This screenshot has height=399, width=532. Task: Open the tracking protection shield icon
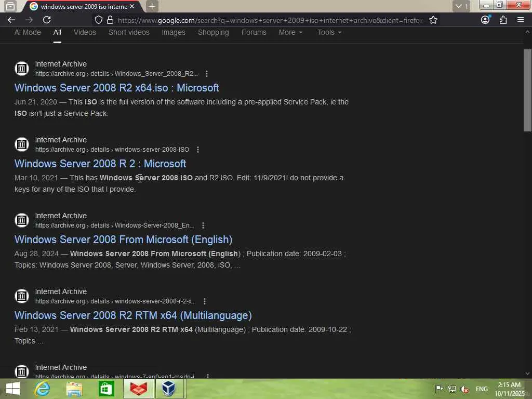click(98, 20)
